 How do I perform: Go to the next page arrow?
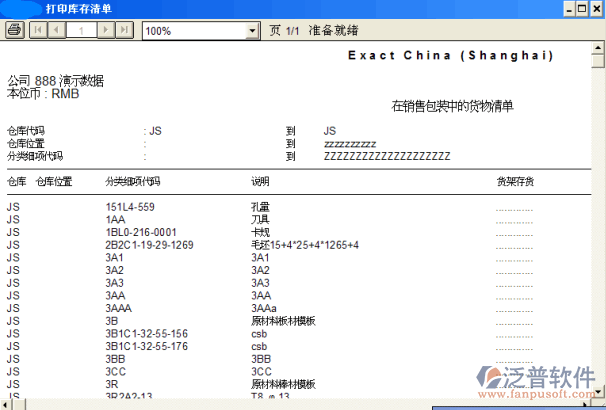click(x=106, y=30)
